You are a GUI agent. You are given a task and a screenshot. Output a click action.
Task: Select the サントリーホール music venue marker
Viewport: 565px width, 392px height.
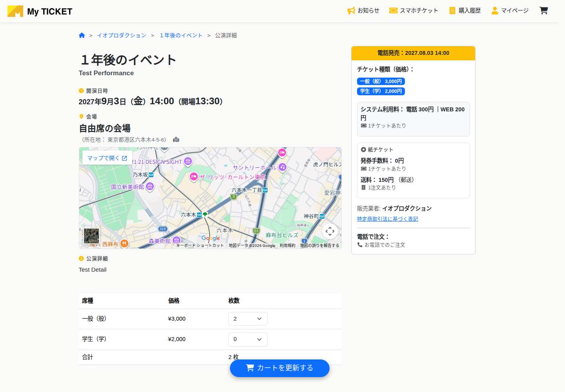coord(282,167)
